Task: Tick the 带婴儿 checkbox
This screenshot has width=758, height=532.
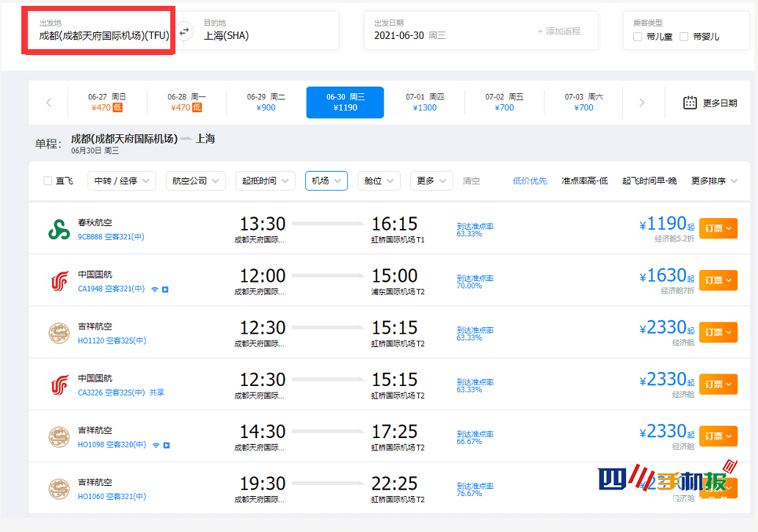Action: [x=684, y=37]
